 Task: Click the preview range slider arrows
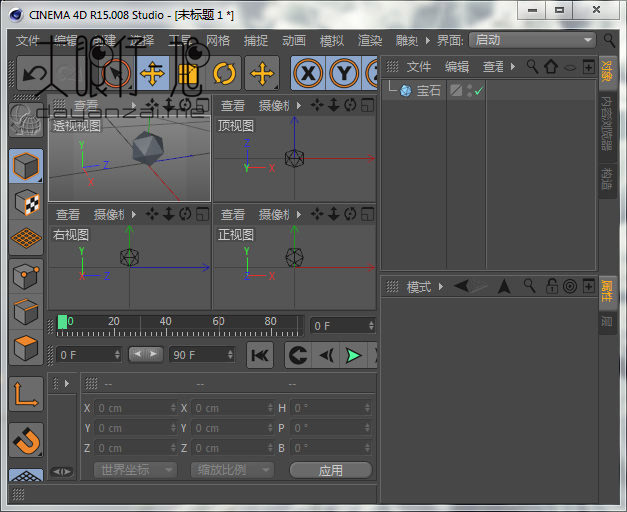click(145, 354)
